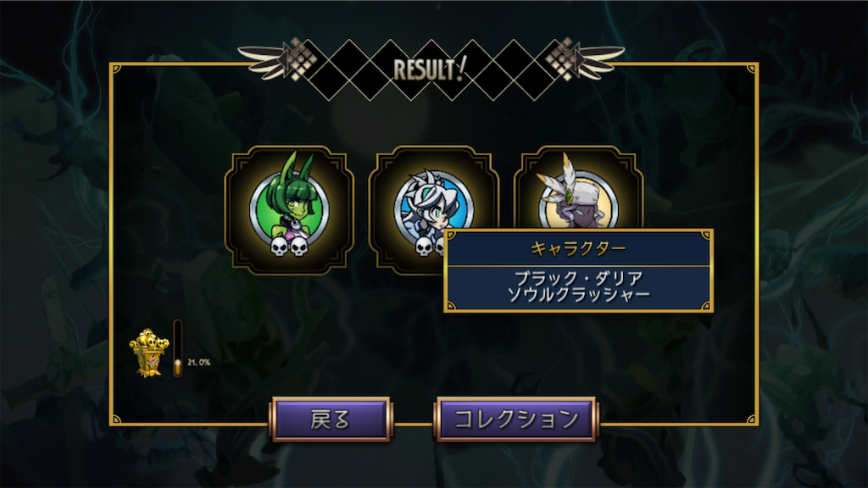Click the two skulls under green portrait
The width and height of the screenshot is (868, 488).
point(289,247)
